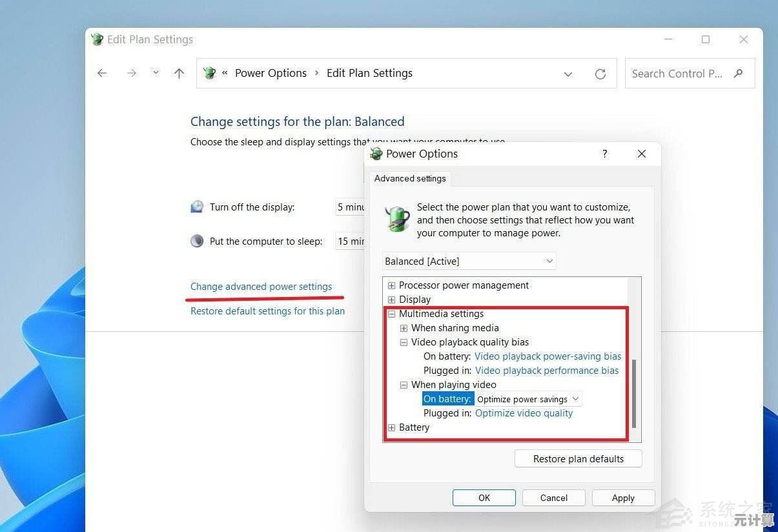Click the Forward navigation arrow
Image resolution: width=778 pixels, height=532 pixels.
(x=132, y=74)
